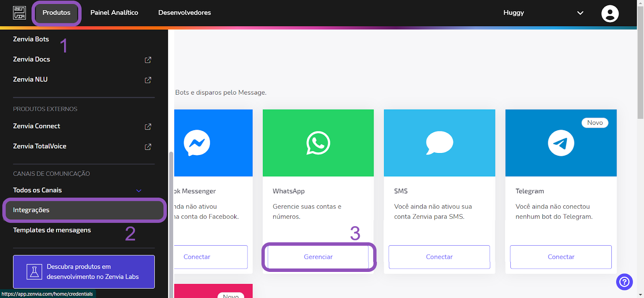
Task: Open external link icon for Zenvia NLU
Action: point(148,80)
